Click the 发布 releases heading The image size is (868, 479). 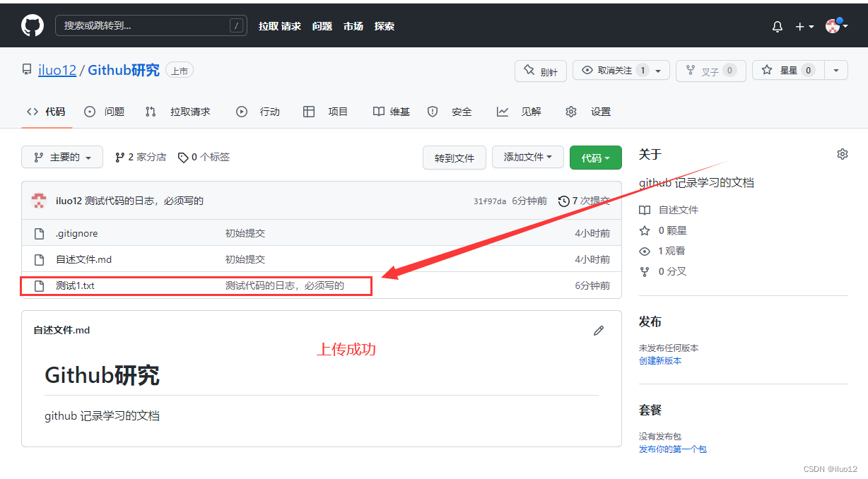[650, 321]
